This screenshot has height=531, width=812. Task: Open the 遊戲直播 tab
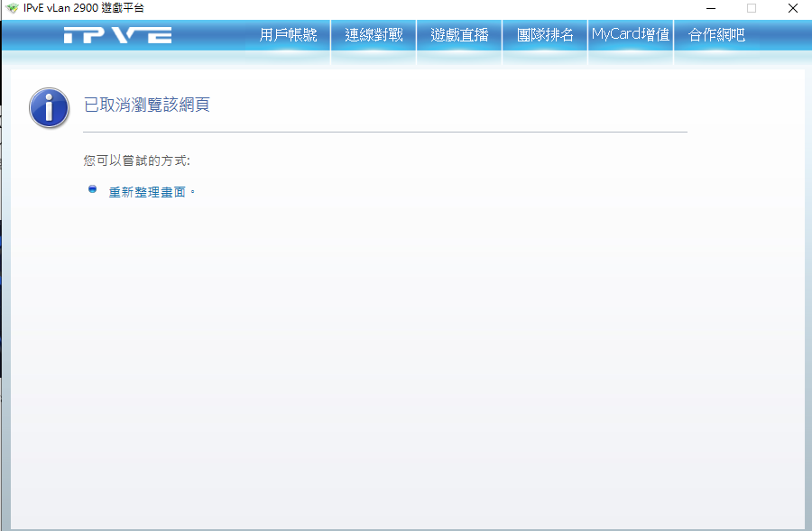click(x=459, y=34)
